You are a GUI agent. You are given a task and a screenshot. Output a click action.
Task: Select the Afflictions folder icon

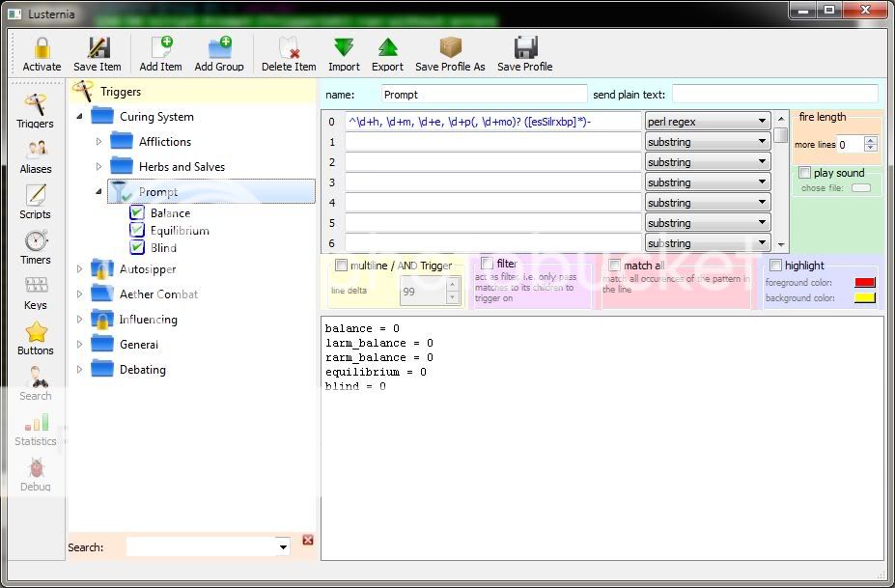(122, 141)
